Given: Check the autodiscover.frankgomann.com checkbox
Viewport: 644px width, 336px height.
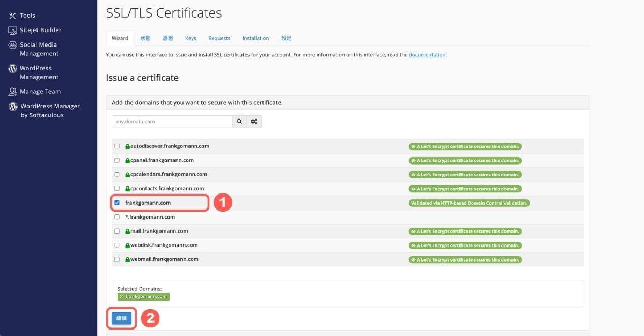Looking at the screenshot, I should click(x=117, y=146).
